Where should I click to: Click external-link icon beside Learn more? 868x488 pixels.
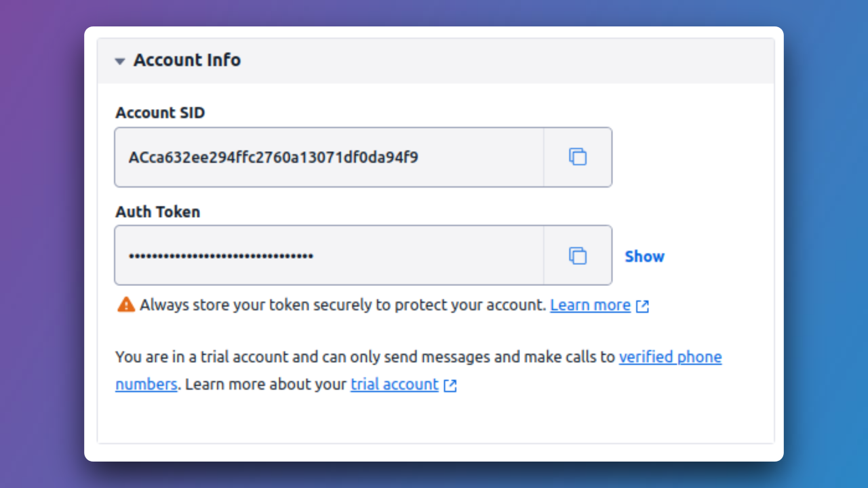[642, 306]
